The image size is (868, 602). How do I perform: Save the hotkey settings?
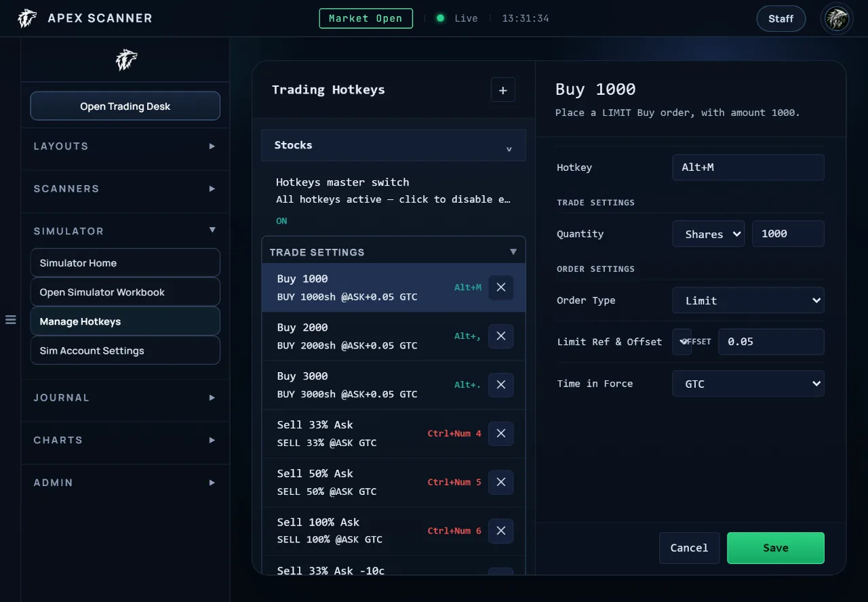click(x=776, y=548)
